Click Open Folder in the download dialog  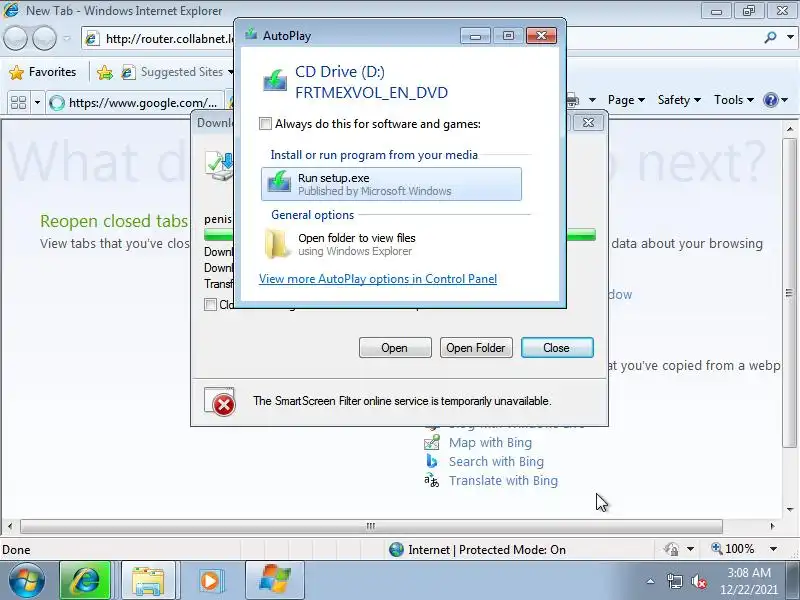point(476,347)
